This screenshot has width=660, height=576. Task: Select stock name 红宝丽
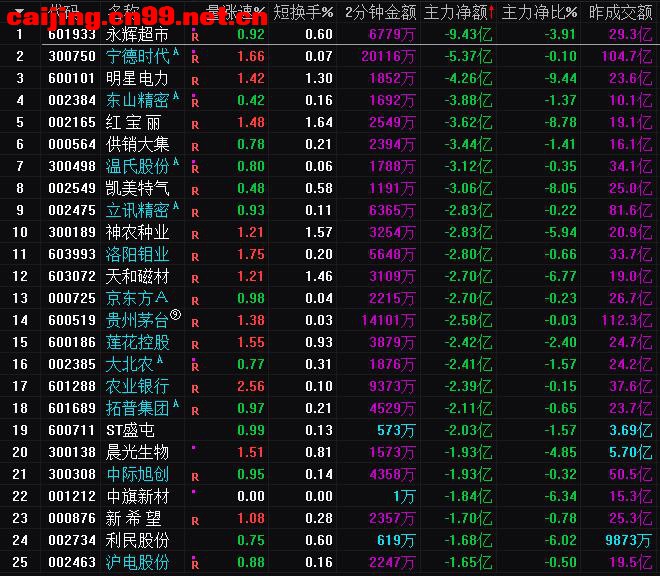[x=133, y=122]
